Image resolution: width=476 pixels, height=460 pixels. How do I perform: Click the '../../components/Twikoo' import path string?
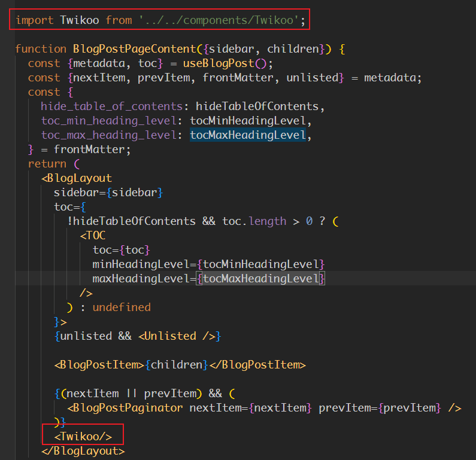(x=219, y=20)
